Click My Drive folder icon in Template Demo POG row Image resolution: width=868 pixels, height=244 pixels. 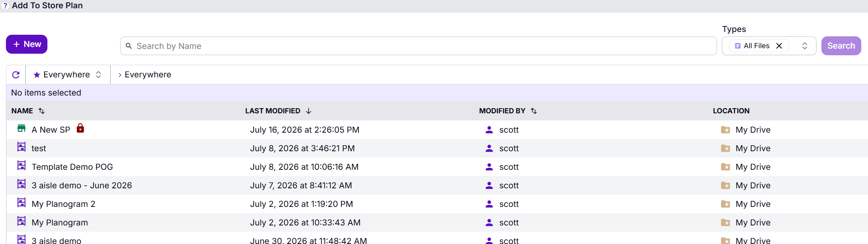pos(725,167)
